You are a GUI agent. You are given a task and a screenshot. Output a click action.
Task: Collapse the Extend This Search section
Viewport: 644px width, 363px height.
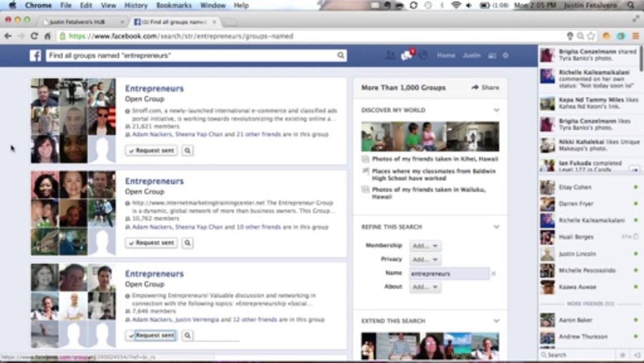(496, 321)
